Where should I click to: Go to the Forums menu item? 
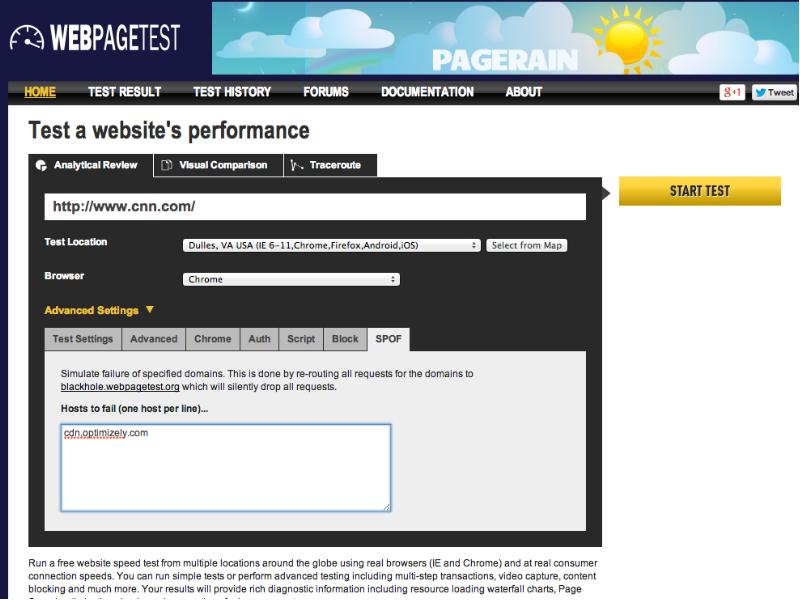coord(326,92)
